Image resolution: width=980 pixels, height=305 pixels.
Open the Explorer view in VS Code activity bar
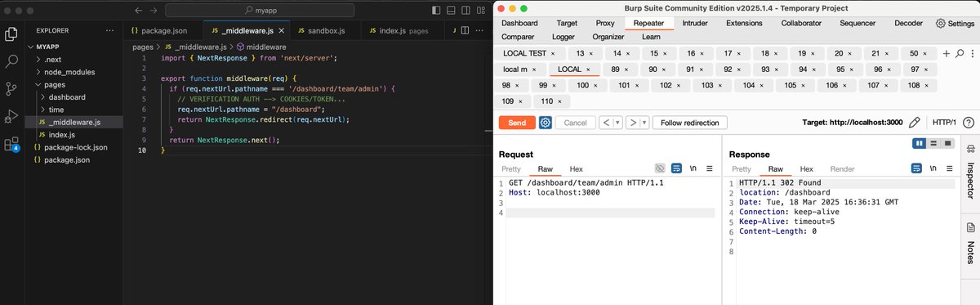(x=12, y=34)
